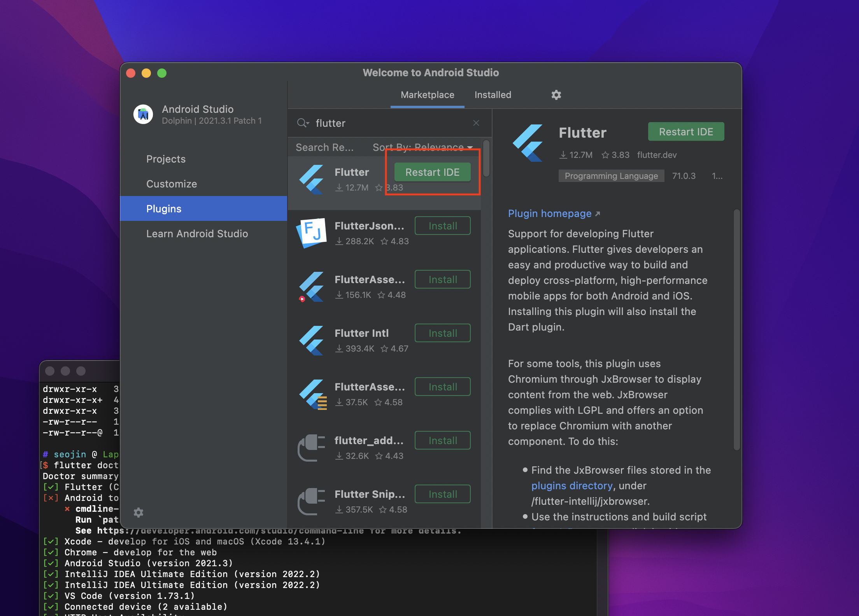
Task: Click the plugin search input field
Action: pos(389,123)
